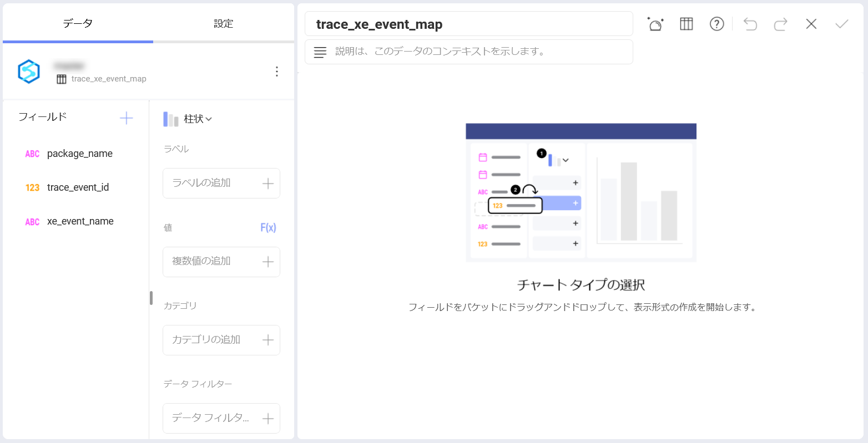Click the undo arrow icon
The height and width of the screenshot is (443, 868).
click(x=750, y=24)
